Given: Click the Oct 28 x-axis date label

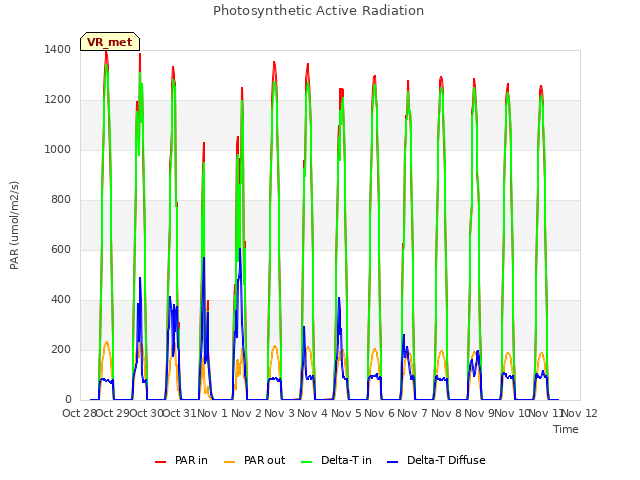Looking at the screenshot, I should pos(79,413).
